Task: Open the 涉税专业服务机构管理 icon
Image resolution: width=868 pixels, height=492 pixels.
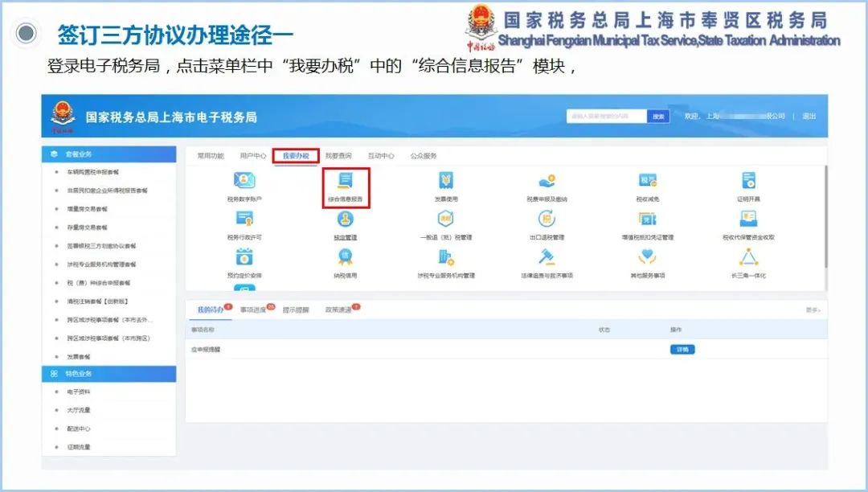Action: pyautogui.click(x=445, y=257)
